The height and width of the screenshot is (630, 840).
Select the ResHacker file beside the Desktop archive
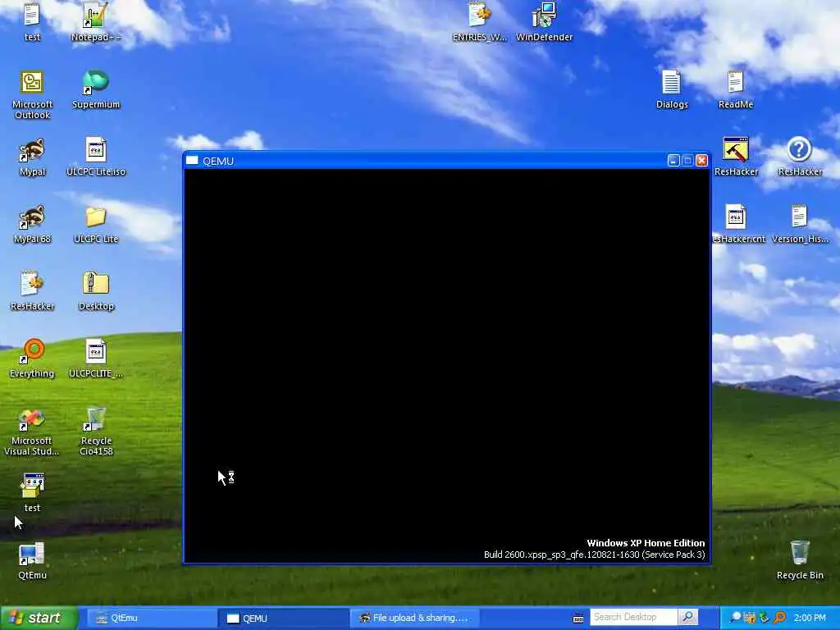(x=32, y=292)
